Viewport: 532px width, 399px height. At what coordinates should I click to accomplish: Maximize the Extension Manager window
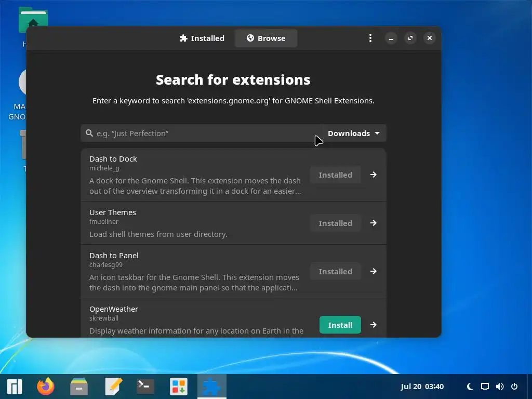(x=410, y=38)
